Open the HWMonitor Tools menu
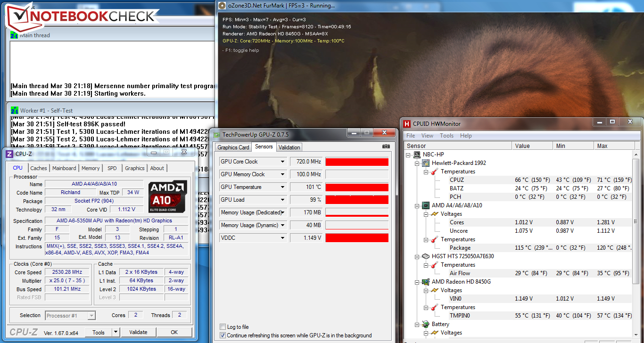 [446, 136]
